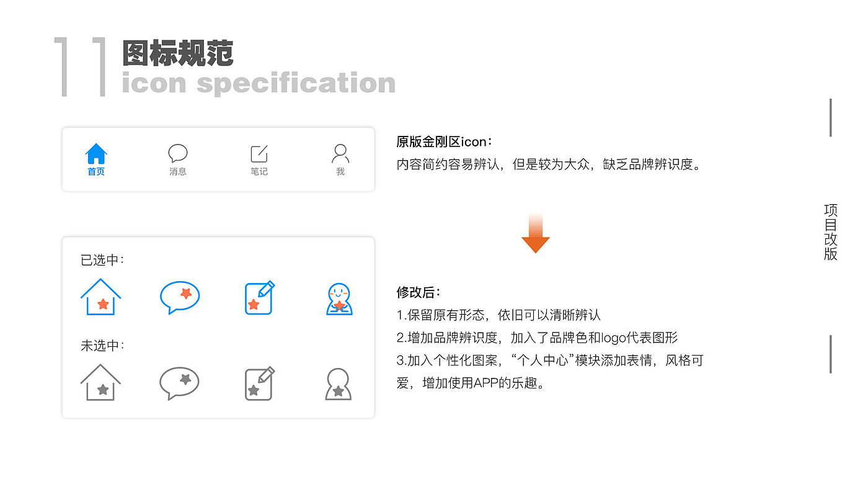The width and height of the screenshot is (868, 489).
Task: Select the gray unselected notepad icon
Action: pyautogui.click(x=260, y=384)
